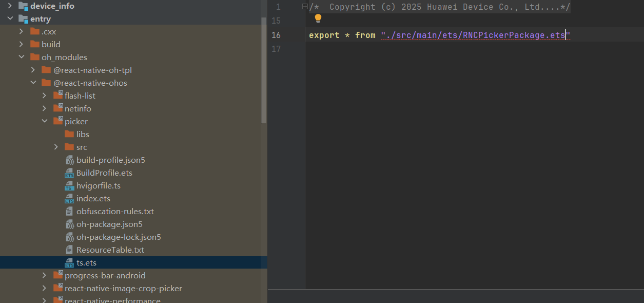Click the progress-bar-android folder icon

(58, 275)
